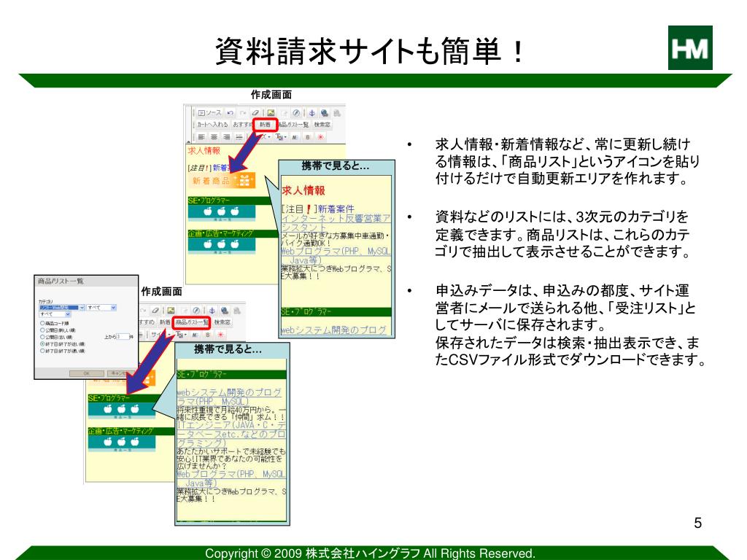This screenshot has height=560, width=747.
Task: Open Webプログラマ link in lower mobile preview
Action: pyautogui.click(x=231, y=478)
